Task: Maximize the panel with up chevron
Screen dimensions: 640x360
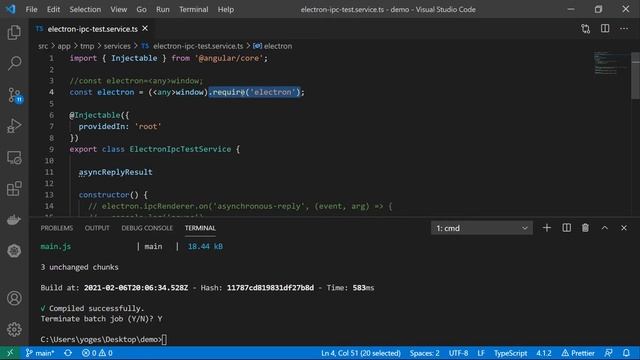Action: [604, 228]
